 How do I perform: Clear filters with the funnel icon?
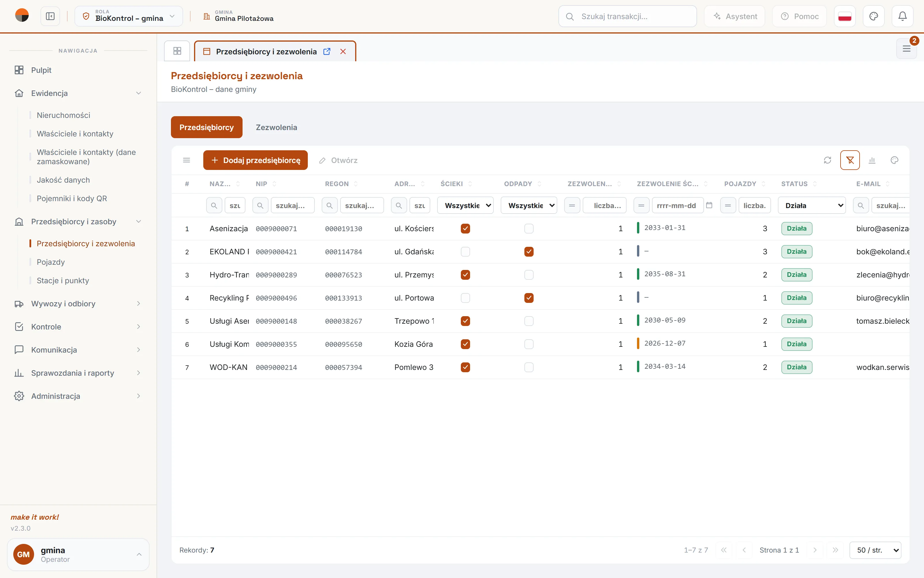point(850,160)
